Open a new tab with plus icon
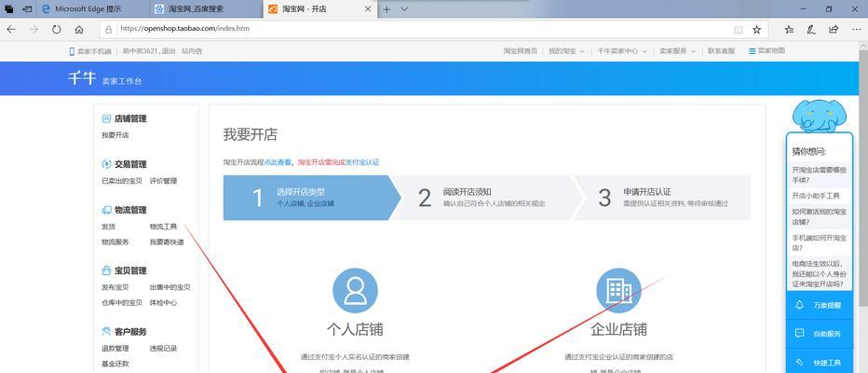Viewport: 868px width, 373px height. [387, 9]
